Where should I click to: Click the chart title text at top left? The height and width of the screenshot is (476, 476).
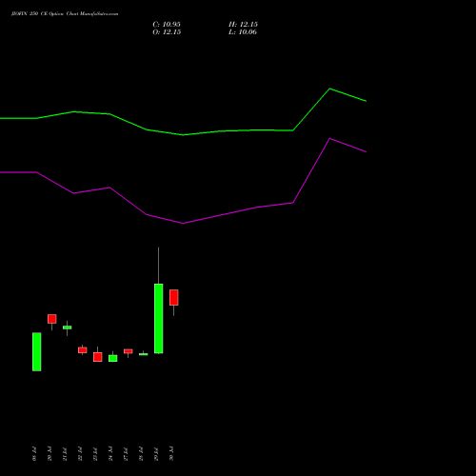point(65,14)
